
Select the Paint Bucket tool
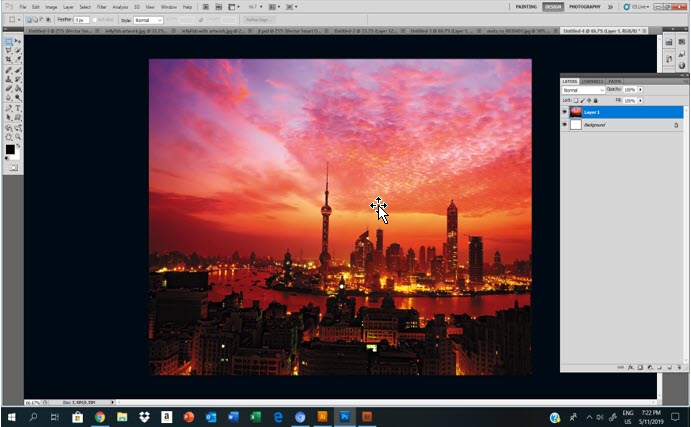[x=18, y=89]
